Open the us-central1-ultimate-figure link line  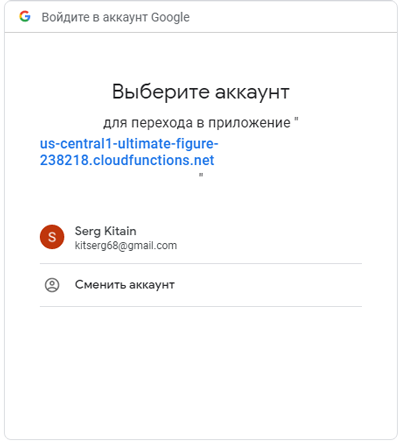129,144
